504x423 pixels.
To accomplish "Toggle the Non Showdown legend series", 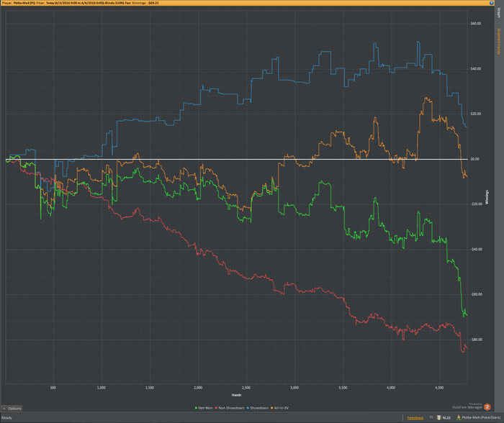I will [230, 408].
